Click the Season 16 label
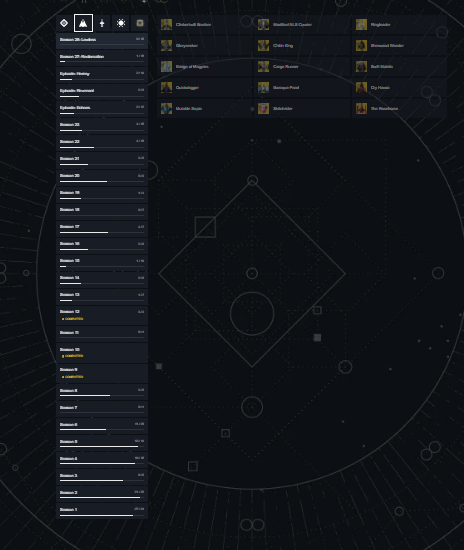This screenshot has height=550, width=464. [x=70, y=243]
